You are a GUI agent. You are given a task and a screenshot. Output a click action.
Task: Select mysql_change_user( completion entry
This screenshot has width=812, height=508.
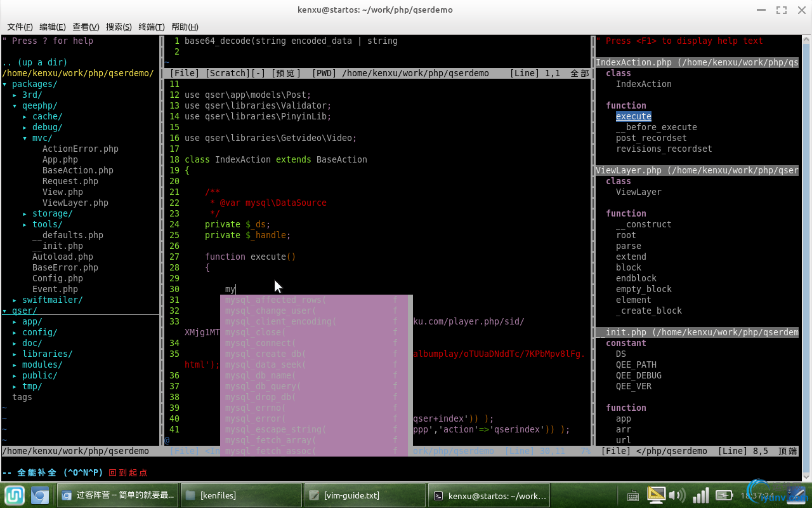pos(314,311)
